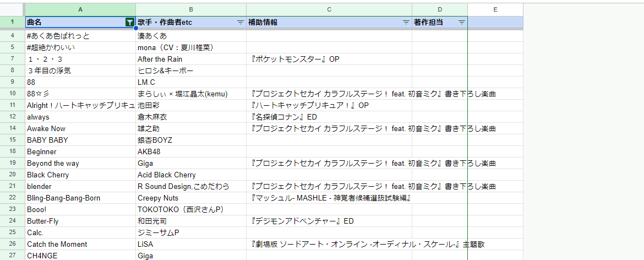Select cell TOKOTOKO（西沢さんP）
Viewport: 644px width, 260px height.
tap(191, 209)
